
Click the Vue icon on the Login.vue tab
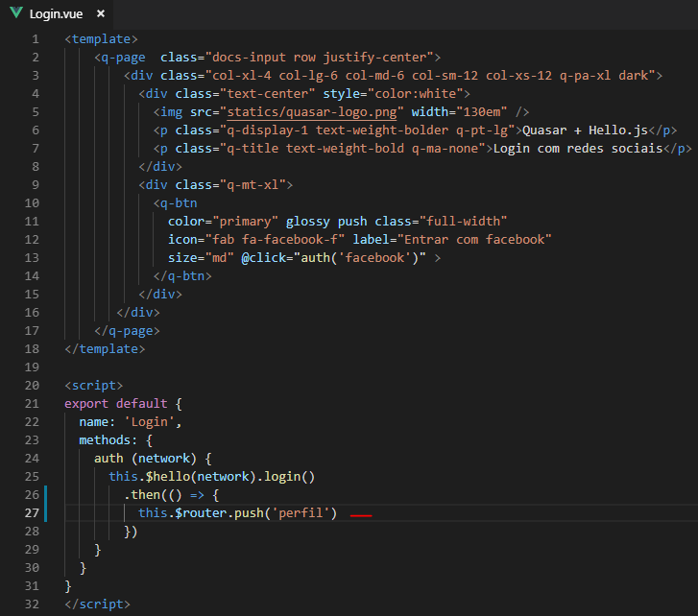click(16, 13)
